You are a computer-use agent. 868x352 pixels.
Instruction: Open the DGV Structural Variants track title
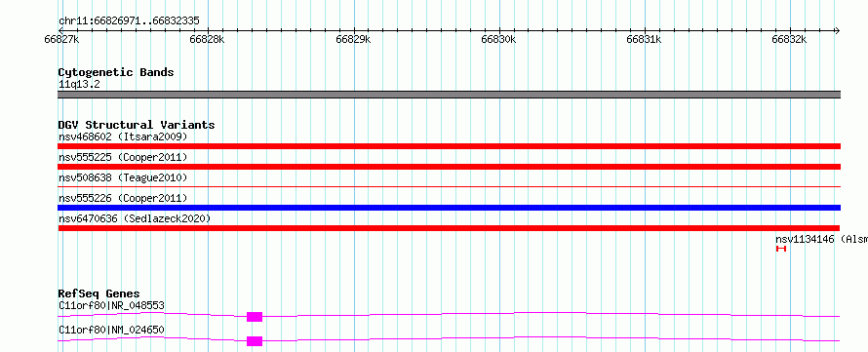[x=137, y=125]
